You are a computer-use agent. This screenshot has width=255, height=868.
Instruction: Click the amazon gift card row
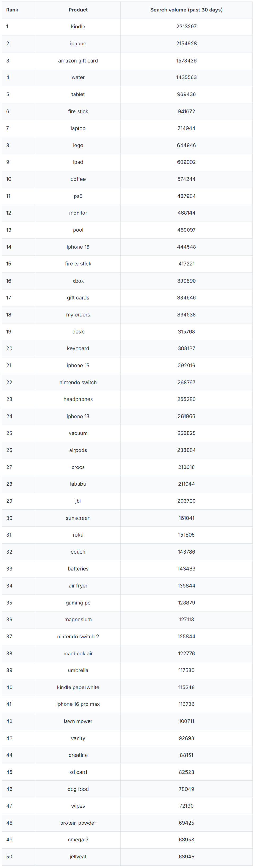78,61
